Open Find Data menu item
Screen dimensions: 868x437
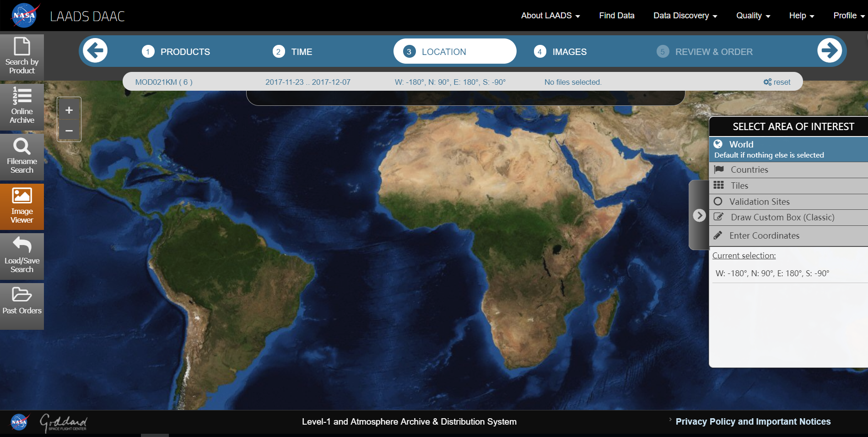point(617,16)
